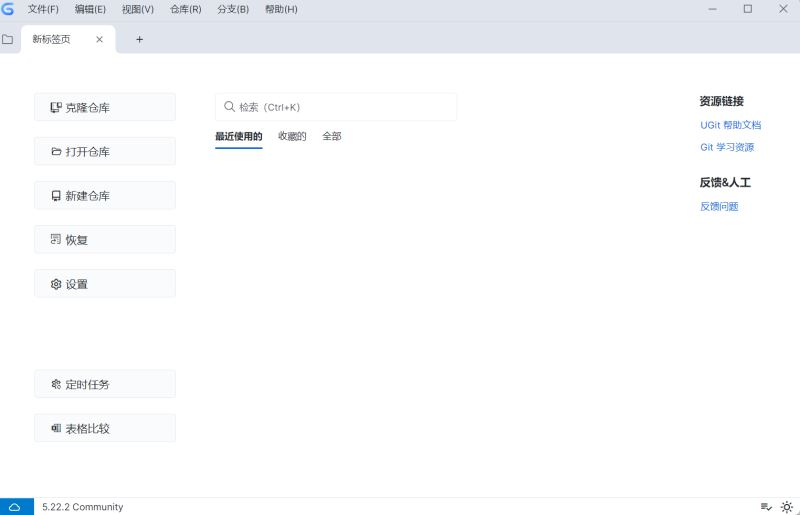800x515 pixels.
Task: Open 设置 settings button
Action: pos(105,284)
